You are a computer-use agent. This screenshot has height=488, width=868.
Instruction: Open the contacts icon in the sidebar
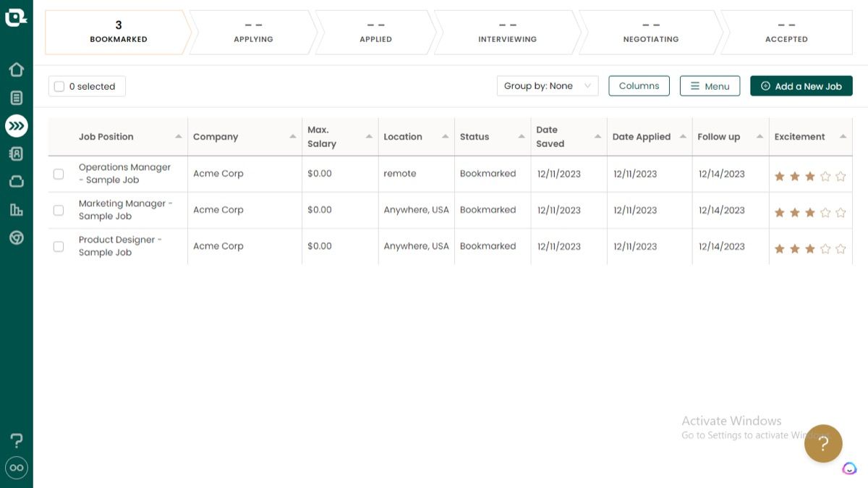click(16, 153)
